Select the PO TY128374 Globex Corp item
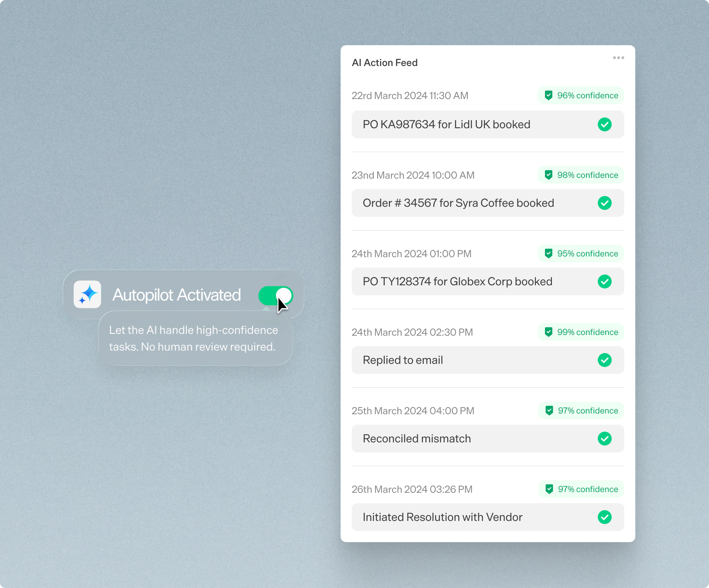This screenshot has height=588, width=709. [x=457, y=281]
